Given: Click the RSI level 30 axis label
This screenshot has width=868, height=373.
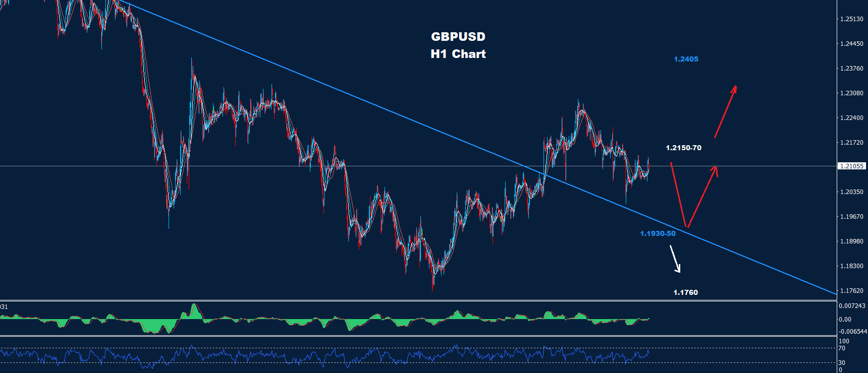Looking at the screenshot, I should 841,363.
